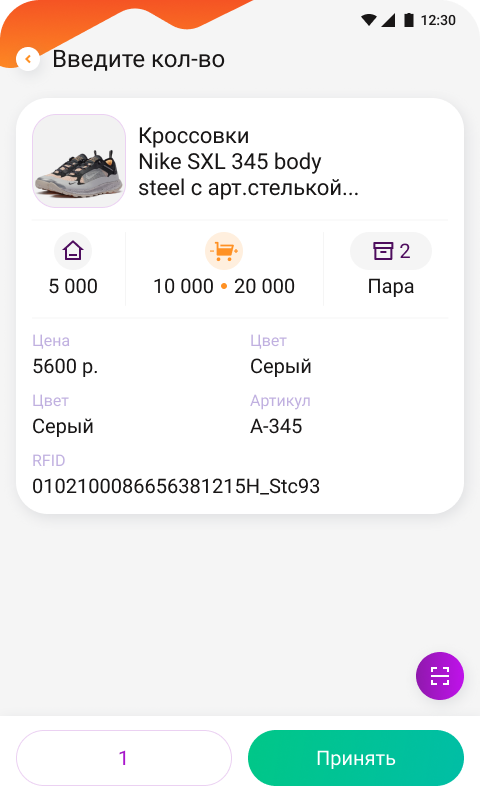Tap the 5 000 stock count
The width and height of the screenshot is (480, 800).
pos(73,286)
